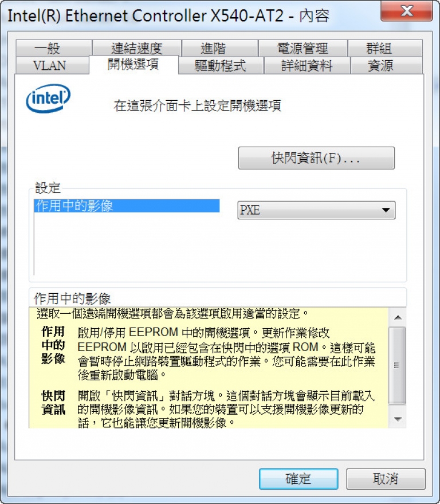
Task: Open the 連結速度 tab
Action: [137, 48]
